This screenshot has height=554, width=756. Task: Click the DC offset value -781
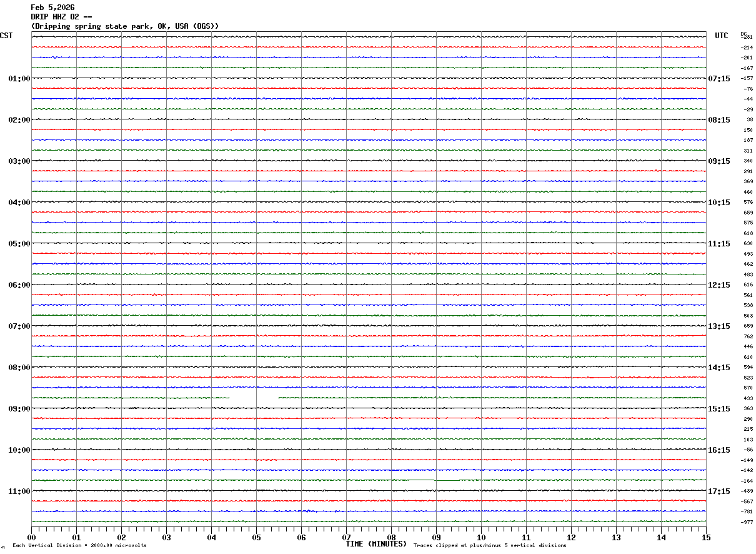click(x=747, y=512)
